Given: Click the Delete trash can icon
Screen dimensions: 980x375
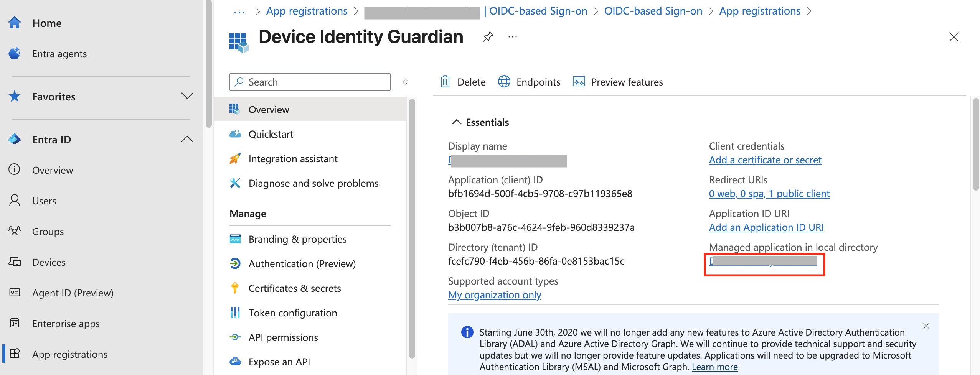Looking at the screenshot, I should point(445,82).
